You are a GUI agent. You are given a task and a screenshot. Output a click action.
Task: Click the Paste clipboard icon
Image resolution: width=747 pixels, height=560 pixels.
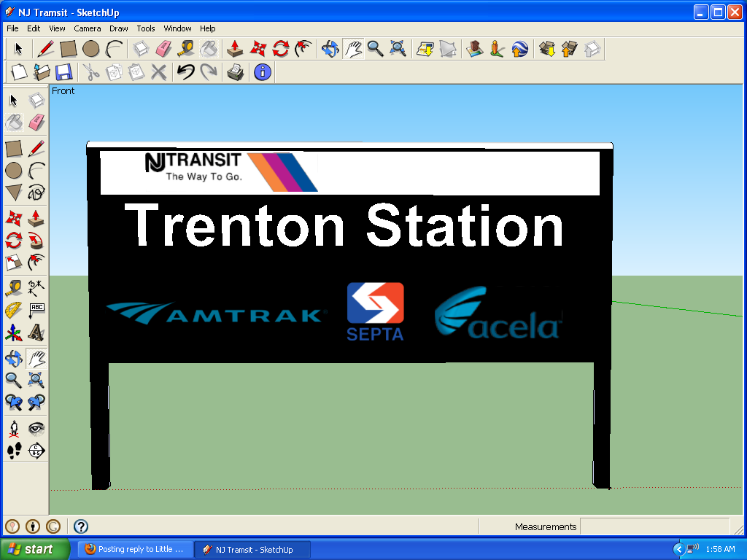[136, 72]
